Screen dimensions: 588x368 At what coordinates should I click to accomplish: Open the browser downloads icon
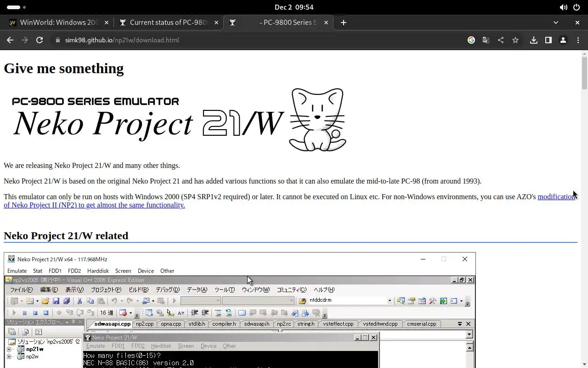click(x=534, y=40)
